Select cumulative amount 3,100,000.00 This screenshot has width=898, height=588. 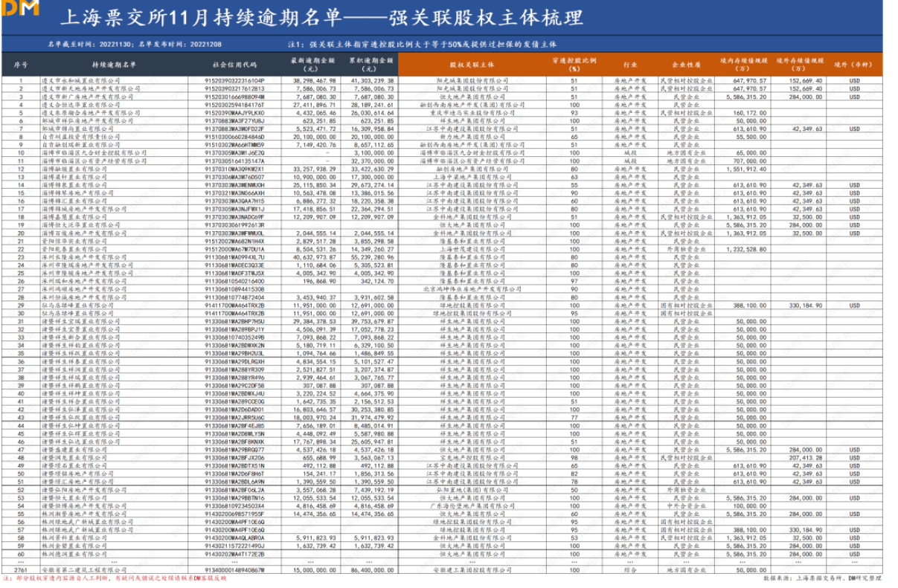pos(373,153)
